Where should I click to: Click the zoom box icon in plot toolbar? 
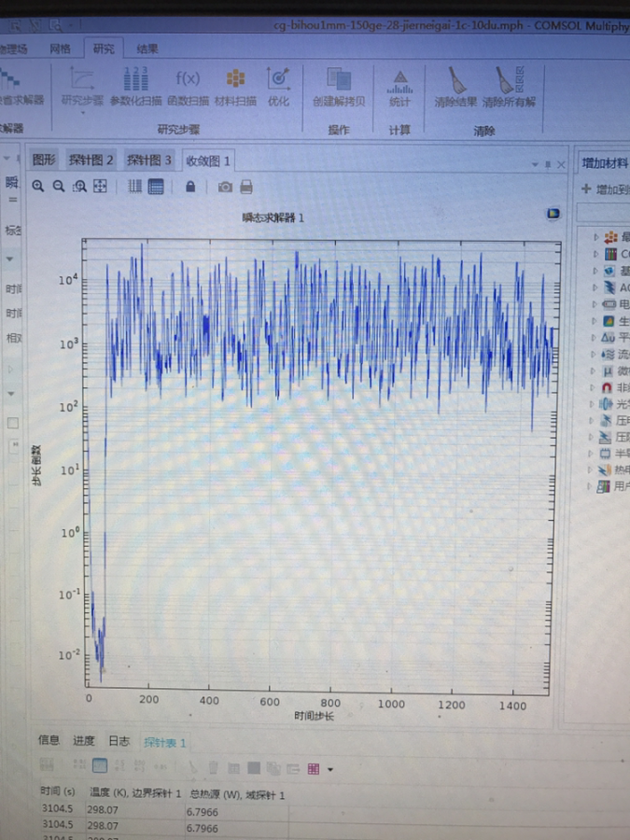click(x=79, y=187)
